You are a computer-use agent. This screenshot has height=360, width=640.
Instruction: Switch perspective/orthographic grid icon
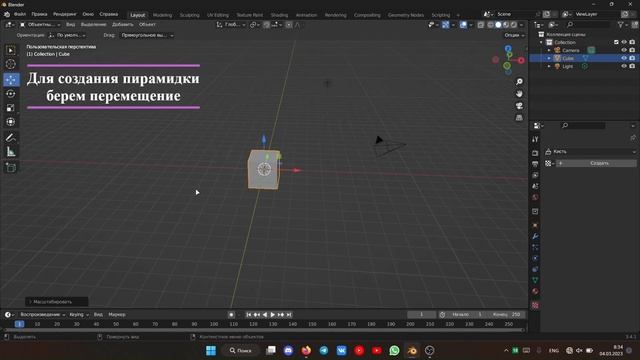pos(519,118)
